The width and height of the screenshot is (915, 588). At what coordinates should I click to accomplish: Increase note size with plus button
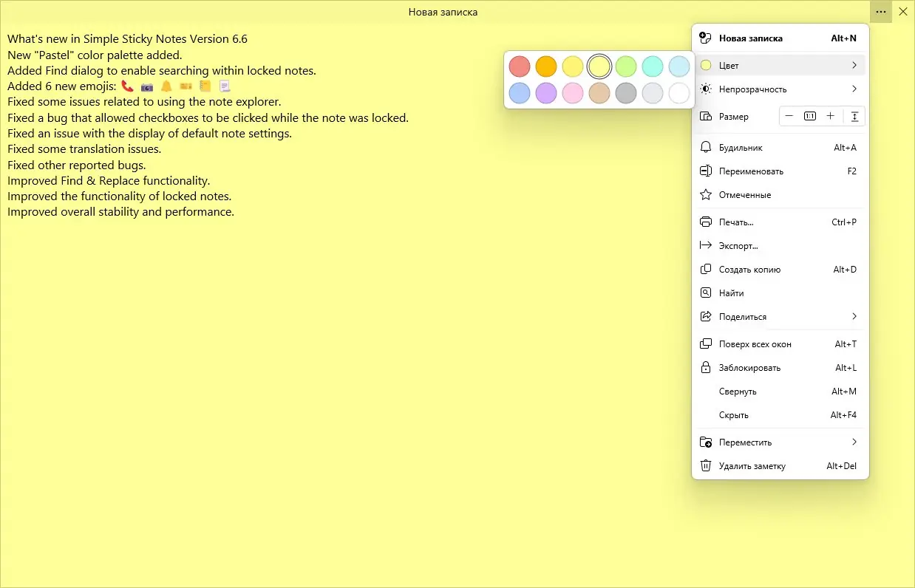(x=831, y=117)
